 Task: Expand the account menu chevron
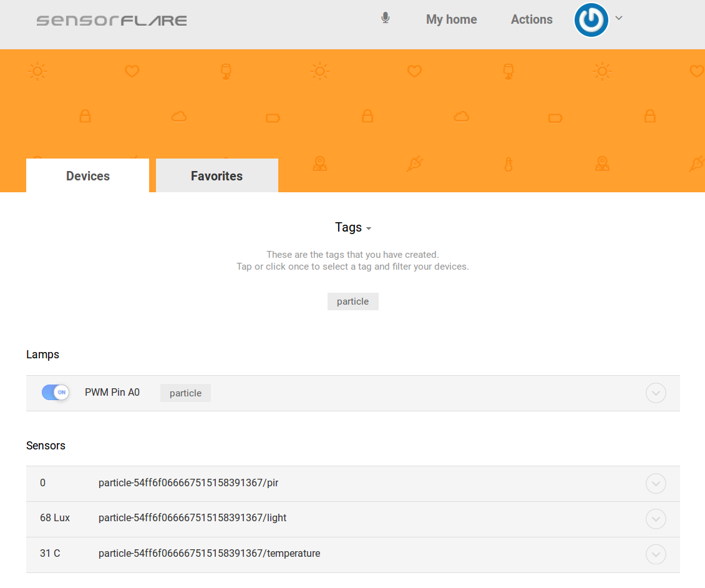(x=618, y=19)
